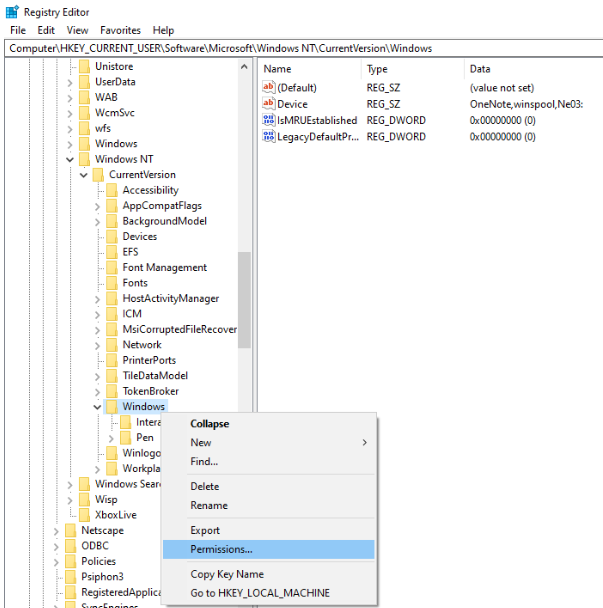Image resolution: width=603 pixels, height=608 pixels.
Task: Click Copy Key Name option
Action: (x=227, y=574)
